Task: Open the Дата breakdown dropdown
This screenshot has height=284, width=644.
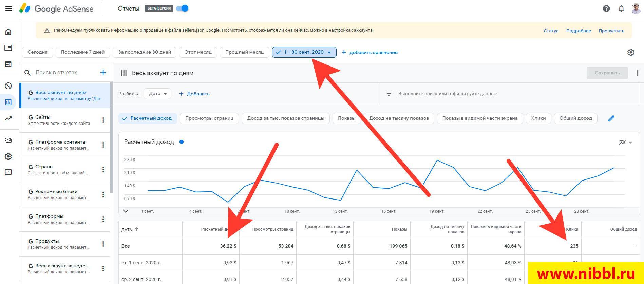Action: (x=157, y=94)
